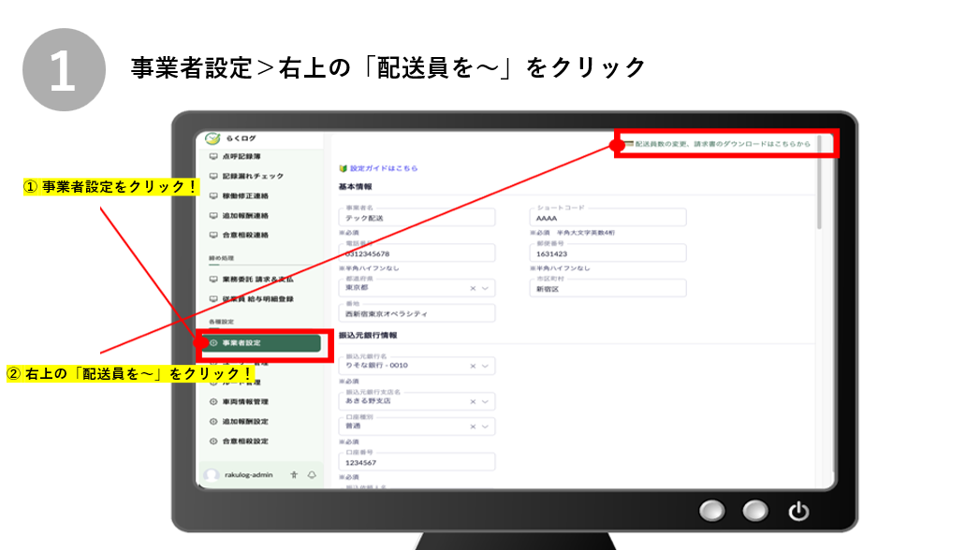The width and height of the screenshot is (980, 550).
Task: Click 配送員数の変更、請求書のダウンロード link
Action: coord(722,144)
